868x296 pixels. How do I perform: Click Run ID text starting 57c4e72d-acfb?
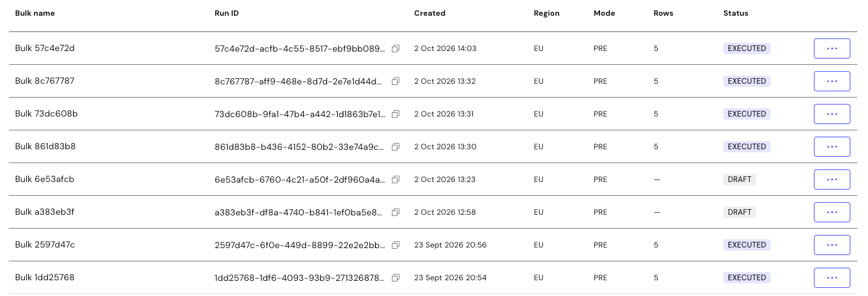300,48
